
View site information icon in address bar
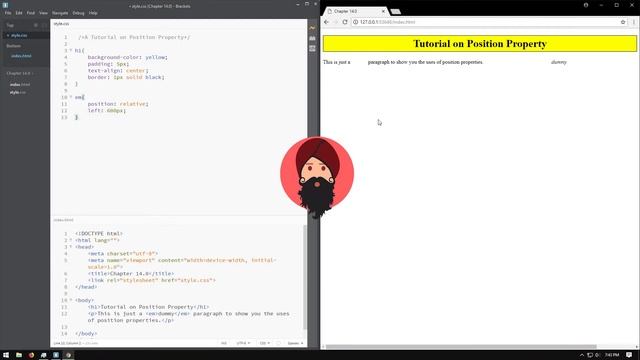[x=356, y=22]
